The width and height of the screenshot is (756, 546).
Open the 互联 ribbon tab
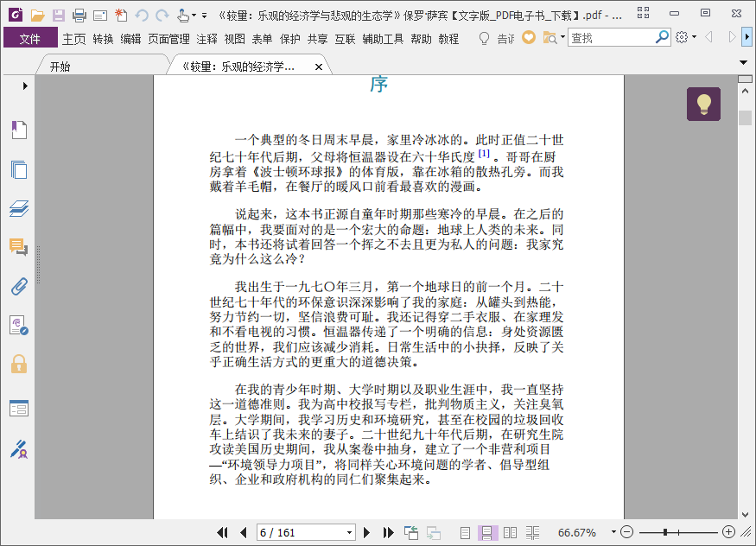pos(346,39)
